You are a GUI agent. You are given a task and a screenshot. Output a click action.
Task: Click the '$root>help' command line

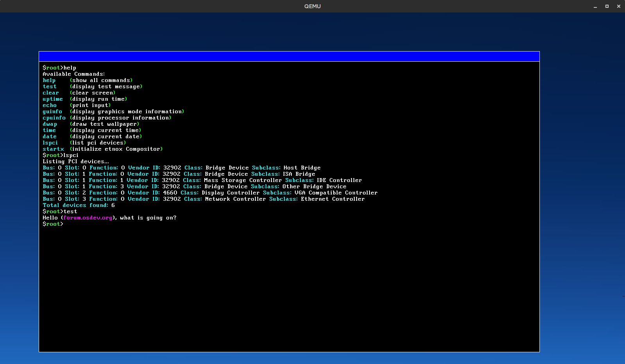[x=59, y=68]
